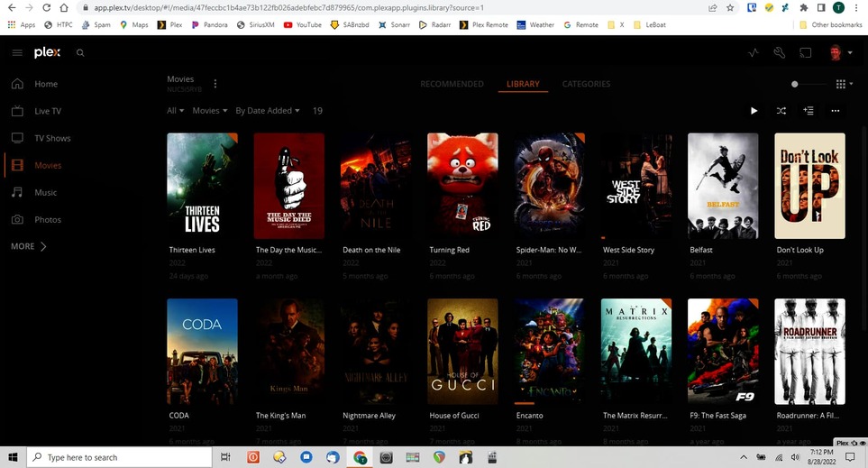Open the Extensions puzzle icon
The height and width of the screenshot is (468, 868).
(x=804, y=8)
